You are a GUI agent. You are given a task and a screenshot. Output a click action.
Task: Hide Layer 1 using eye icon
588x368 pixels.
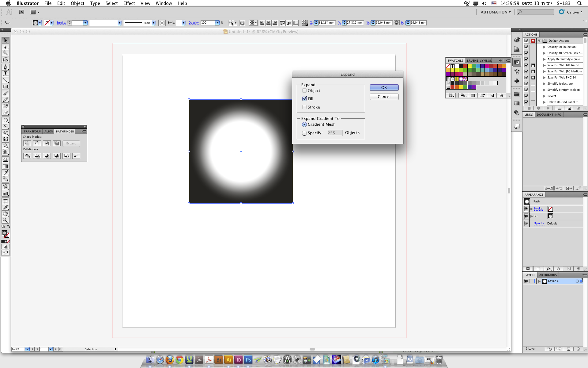pyautogui.click(x=526, y=281)
